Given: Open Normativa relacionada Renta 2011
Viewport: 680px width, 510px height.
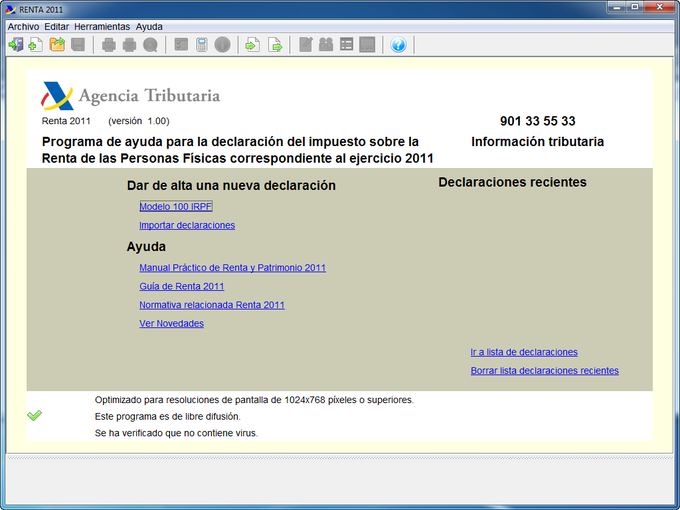Looking at the screenshot, I should (212, 305).
